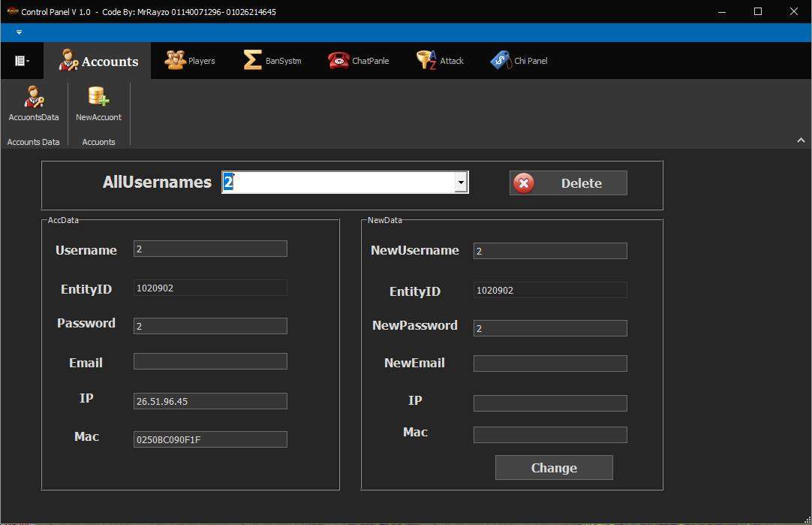Click the 'Accounts Data' ribbon group label
Image resolution: width=812 pixels, height=525 pixels.
coord(33,142)
